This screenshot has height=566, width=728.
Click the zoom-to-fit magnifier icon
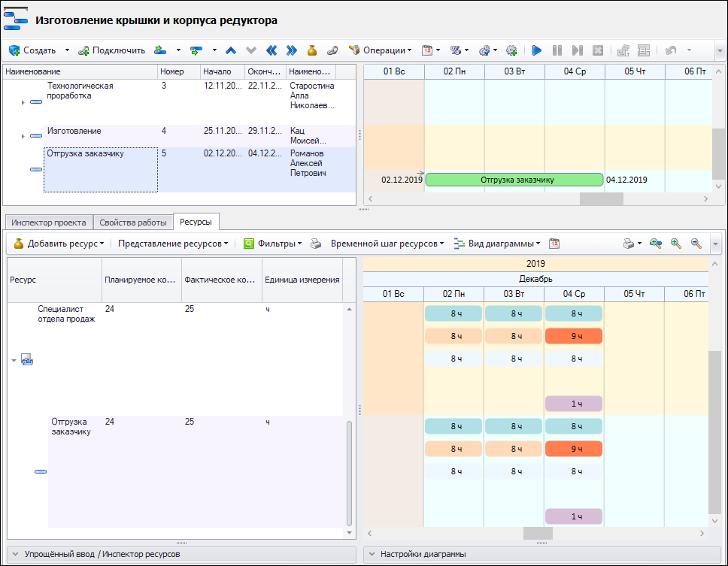655,244
